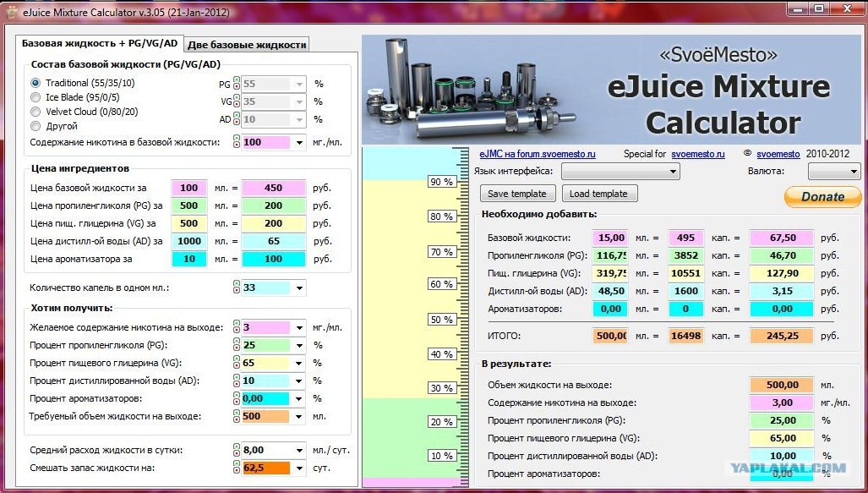Select Traditional (55/35/10) base composition
868x493 pixels.
[35, 83]
